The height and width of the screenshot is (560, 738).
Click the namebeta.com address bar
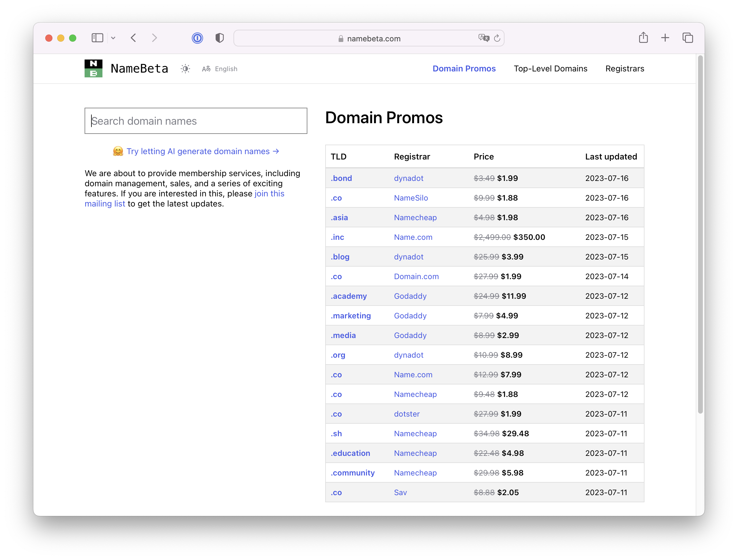(x=369, y=38)
